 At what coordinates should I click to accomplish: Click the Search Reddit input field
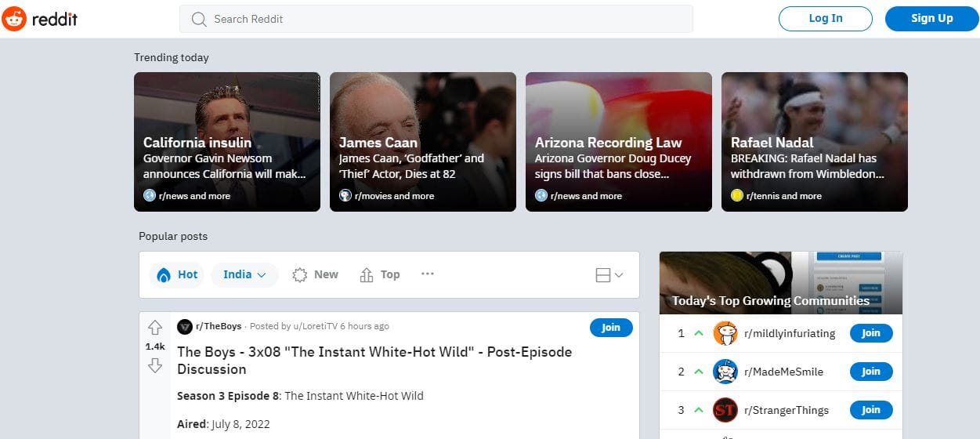[x=436, y=19]
